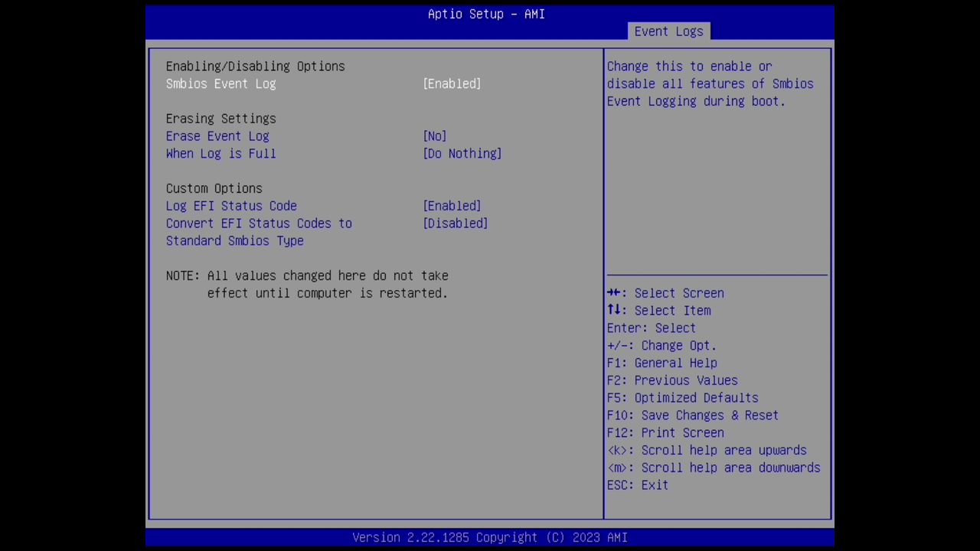Click the F12: Print Screen hint
The image size is (980, 551).
point(665,433)
